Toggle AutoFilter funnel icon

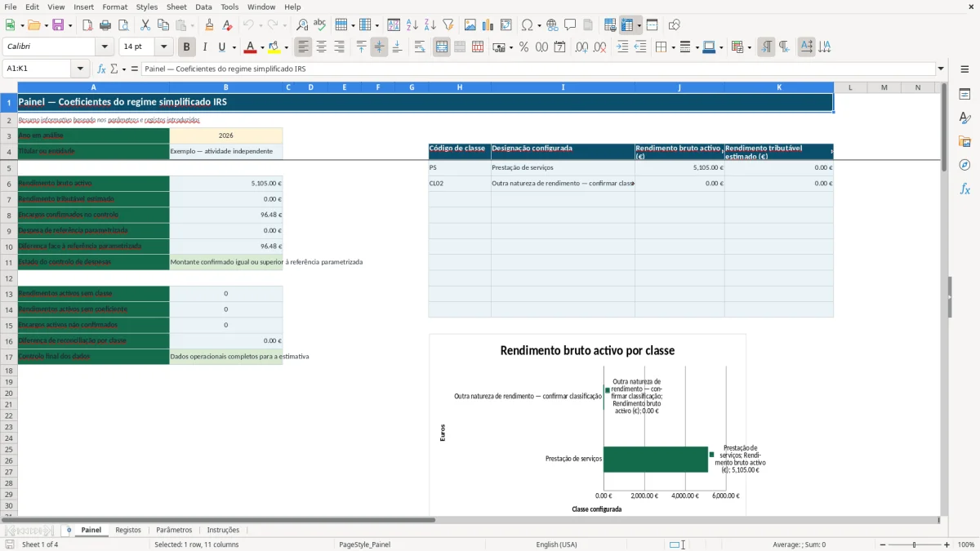click(x=448, y=25)
